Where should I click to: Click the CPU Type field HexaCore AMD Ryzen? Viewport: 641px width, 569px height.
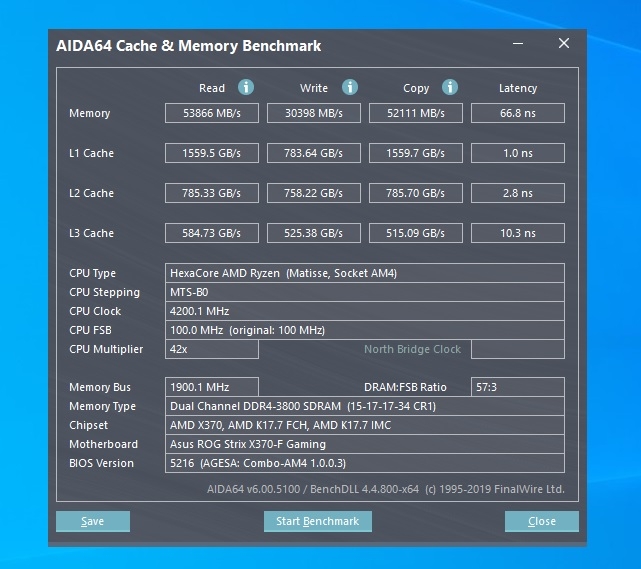click(365, 273)
